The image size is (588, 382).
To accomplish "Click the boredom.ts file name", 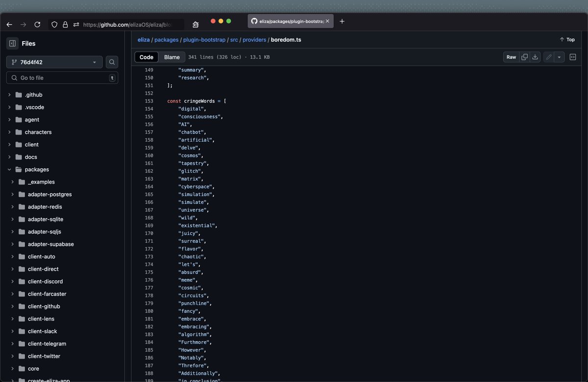I will pyautogui.click(x=286, y=40).
